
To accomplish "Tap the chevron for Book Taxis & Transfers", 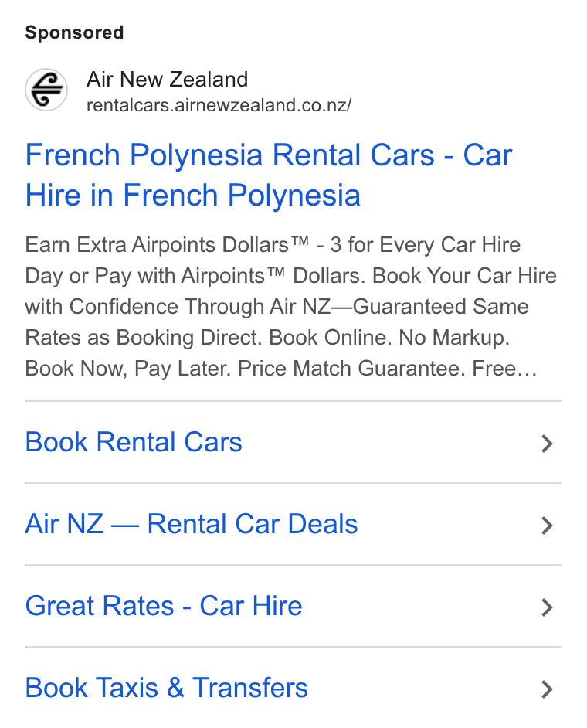I will (547, 689).
